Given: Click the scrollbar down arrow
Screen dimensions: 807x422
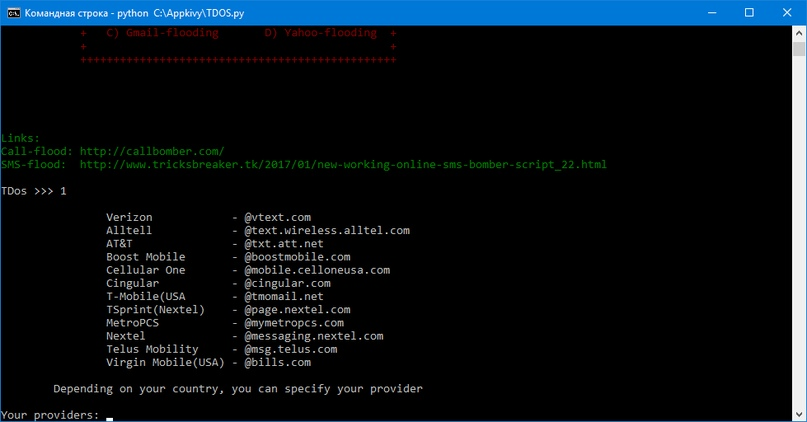Looking at the screenshot, I should [x=799, y=414].
